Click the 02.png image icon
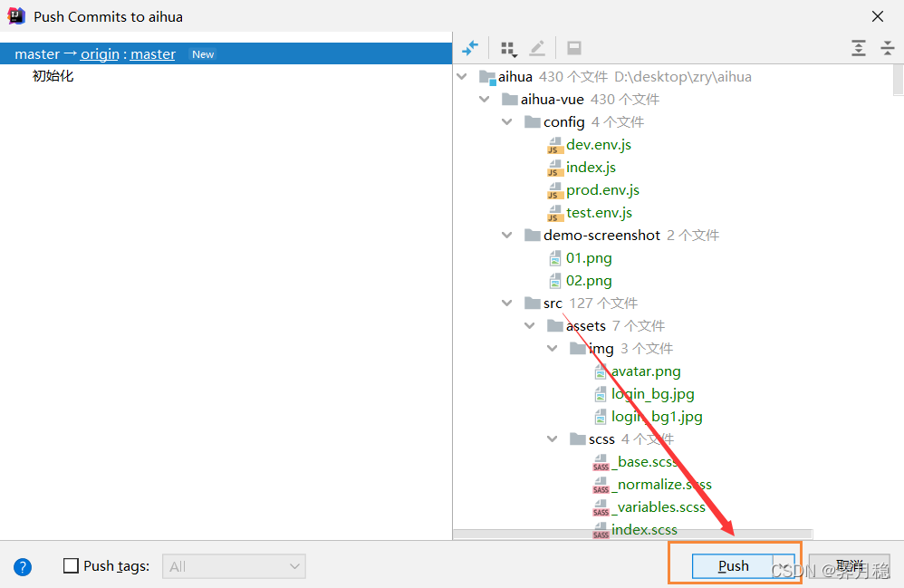The height and width of the screenshot is (588, 904). (554, 281)
